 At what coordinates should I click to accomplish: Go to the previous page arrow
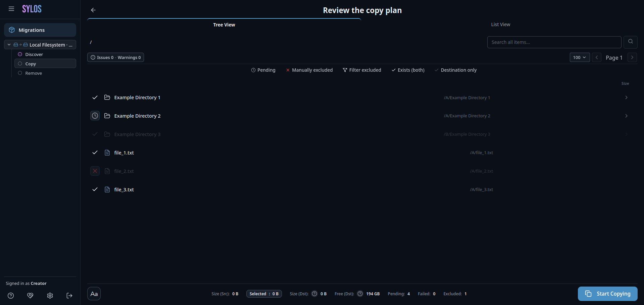[x=597, y=57]
